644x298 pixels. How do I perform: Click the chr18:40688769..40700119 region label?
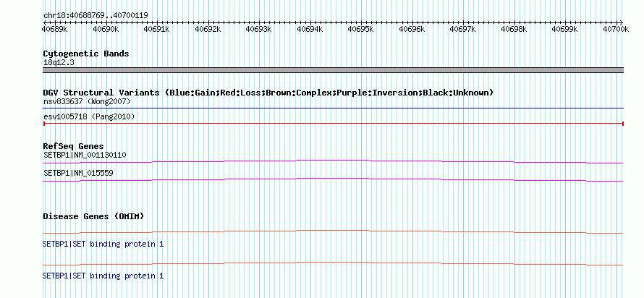click(x=96, y=16)
